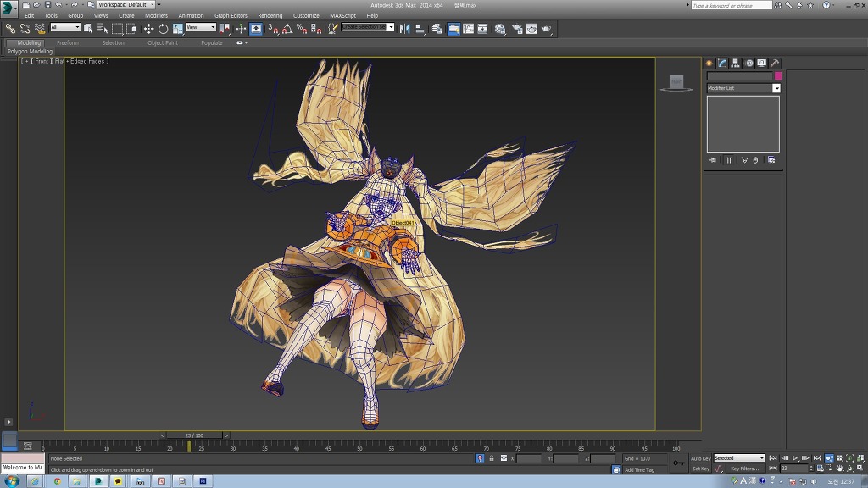Open the selection filter All dropdown

click(65, 26)
